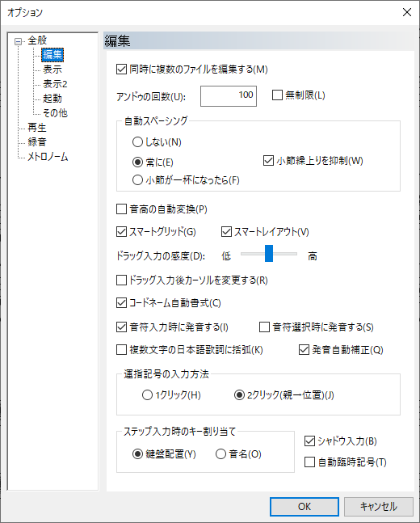
Task: Click the OK button
Action: pyautogui.click(x=304, y=507)
